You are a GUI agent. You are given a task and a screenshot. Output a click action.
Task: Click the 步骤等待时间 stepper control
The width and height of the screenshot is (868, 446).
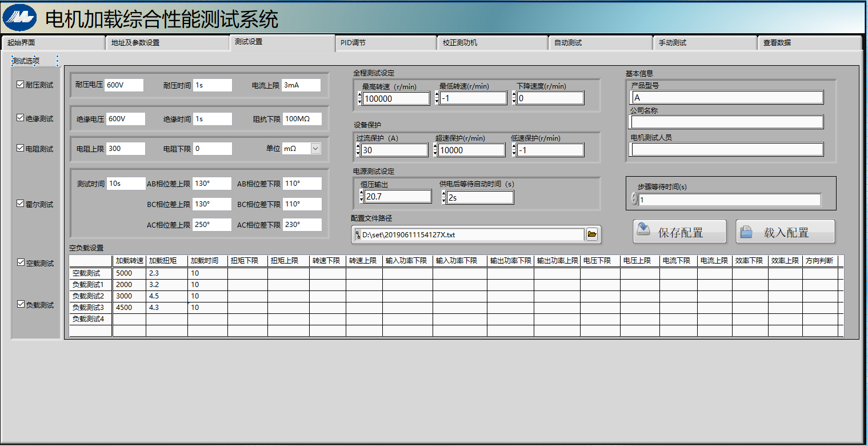pos(634,200)
